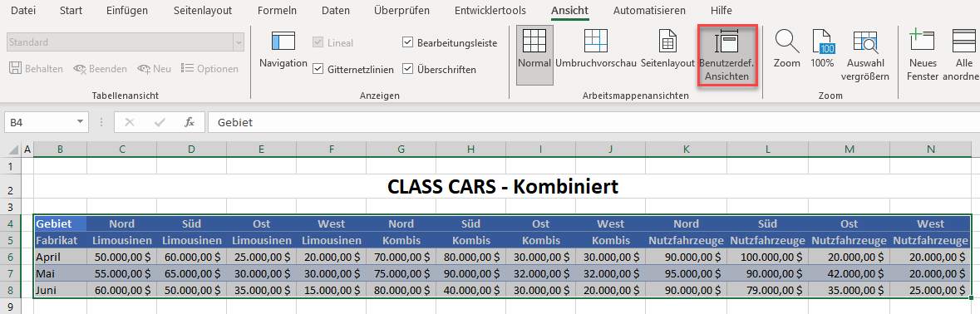Open the Entwicklertools tab

490,11
